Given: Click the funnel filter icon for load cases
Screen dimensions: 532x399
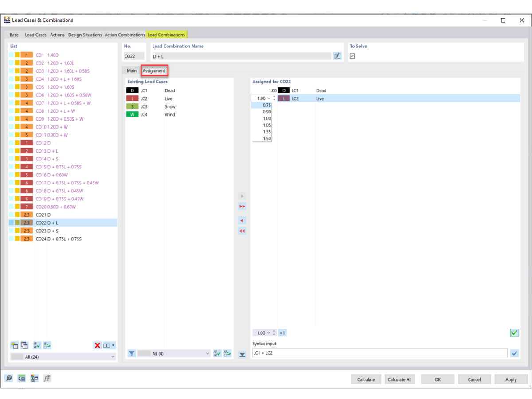Looking at the screenshot, I should tap(132, 353).
